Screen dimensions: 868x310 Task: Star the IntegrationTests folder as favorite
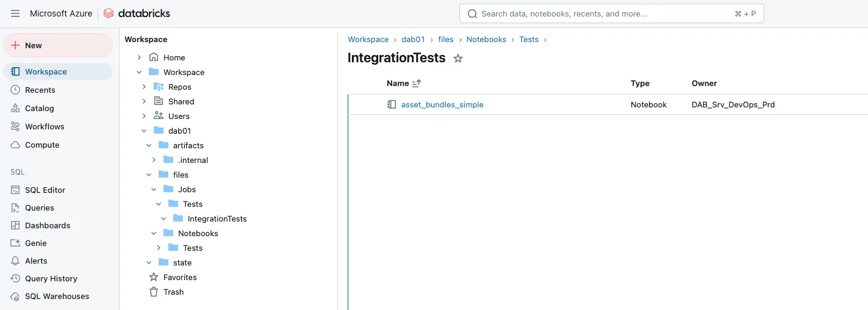point(458,59)
